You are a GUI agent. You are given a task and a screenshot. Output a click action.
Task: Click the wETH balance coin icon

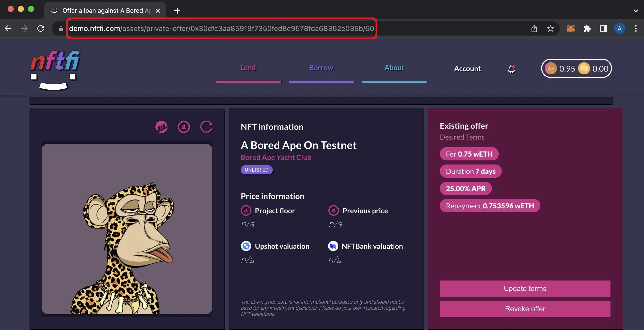tap(551, 69)
